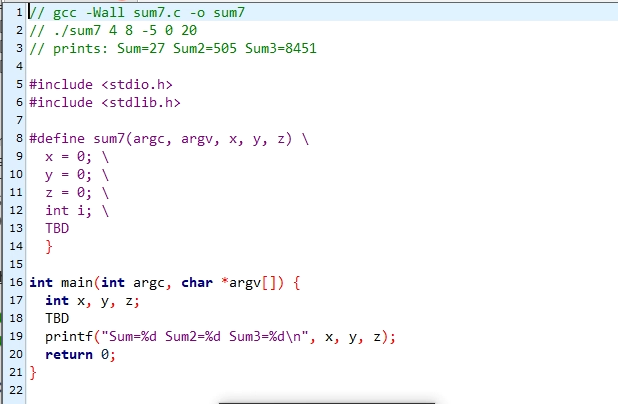The width and height of the screenshot is (618, 404).
Task: Click the printf statement on line 19
Action: (x=220, y=337)
